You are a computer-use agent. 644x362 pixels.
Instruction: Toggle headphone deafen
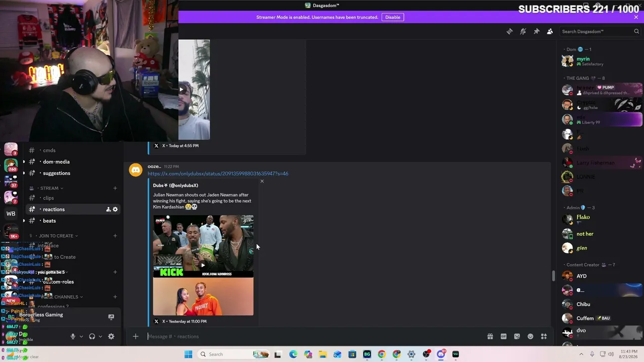(92, 336)
